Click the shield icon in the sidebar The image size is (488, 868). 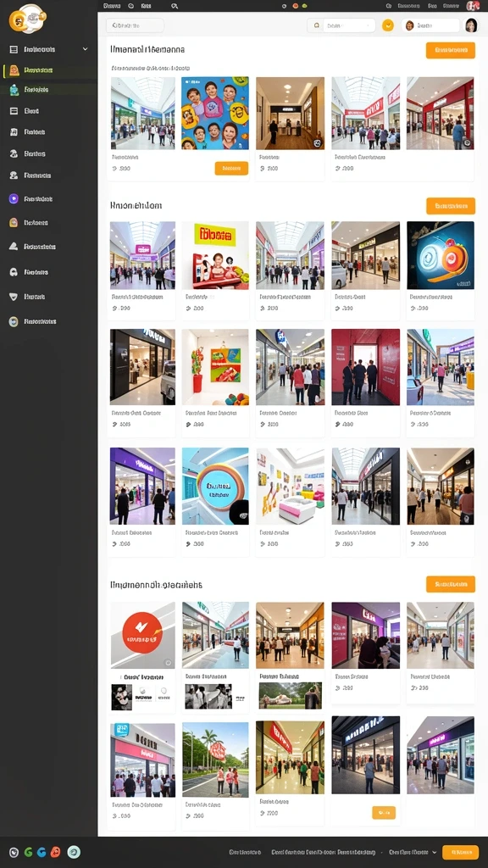coord(14,297)
